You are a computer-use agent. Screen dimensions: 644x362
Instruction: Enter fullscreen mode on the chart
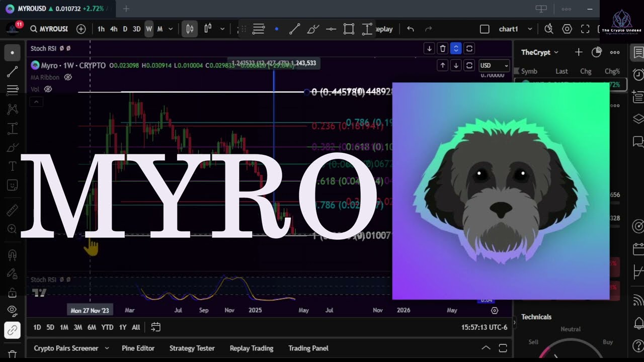click(585, 29)
